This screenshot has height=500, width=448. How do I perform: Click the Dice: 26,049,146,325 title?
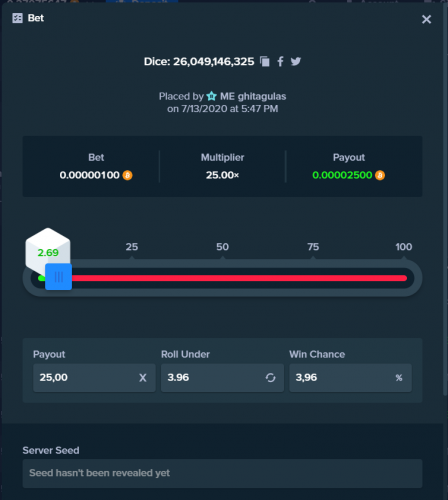199,61
